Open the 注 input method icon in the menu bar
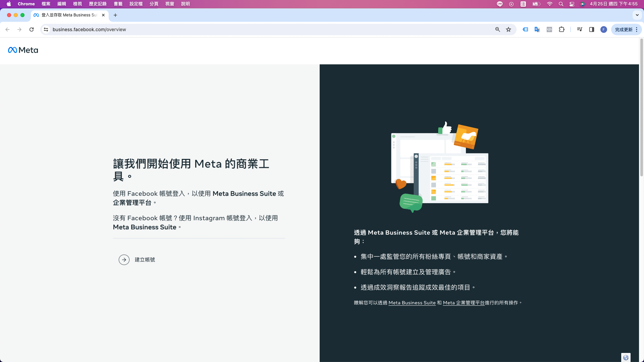Screen dimensions: 644x362 pos(523,4)
